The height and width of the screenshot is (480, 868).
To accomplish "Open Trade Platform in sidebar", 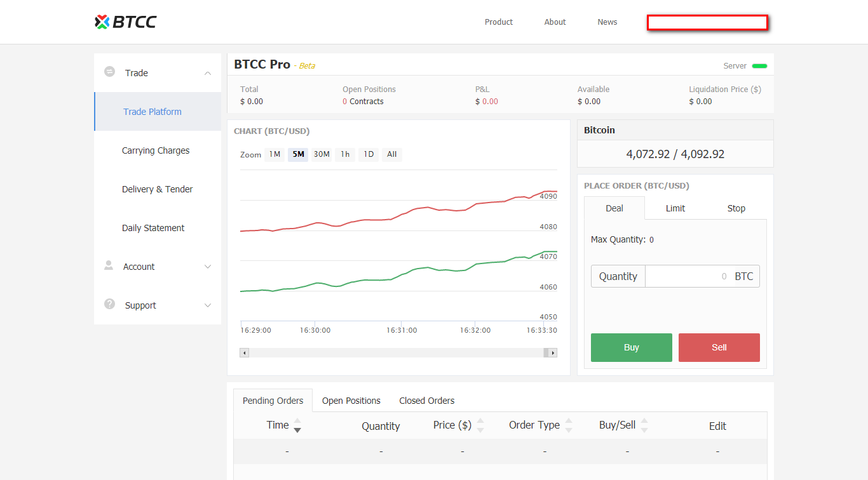I will pyautogui.click(x=158, y=112).
